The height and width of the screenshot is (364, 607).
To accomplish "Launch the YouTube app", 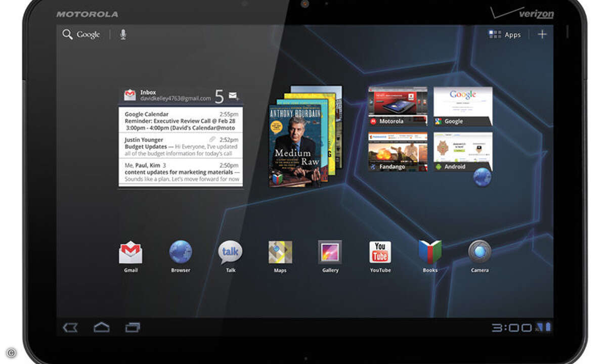I will [x=380, y=252].
